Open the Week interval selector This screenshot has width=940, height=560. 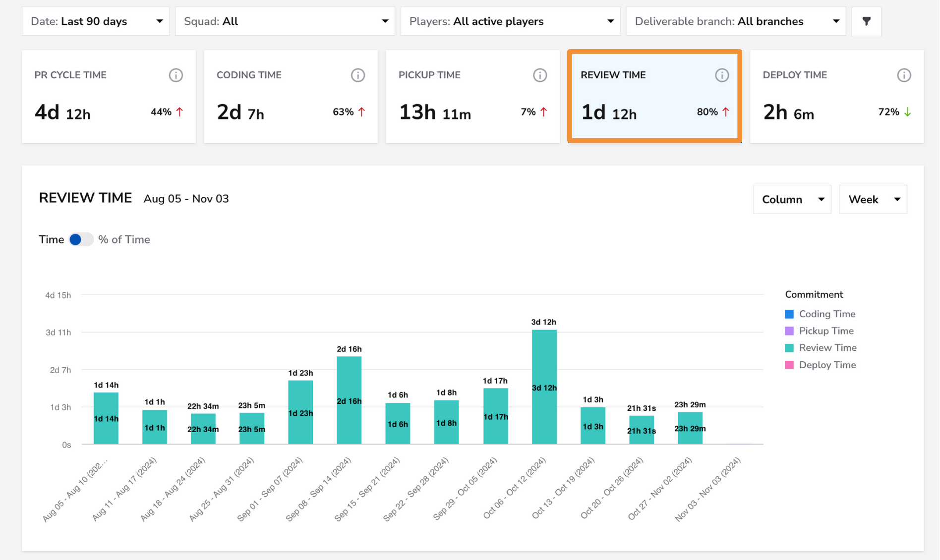tap(873, 199)
